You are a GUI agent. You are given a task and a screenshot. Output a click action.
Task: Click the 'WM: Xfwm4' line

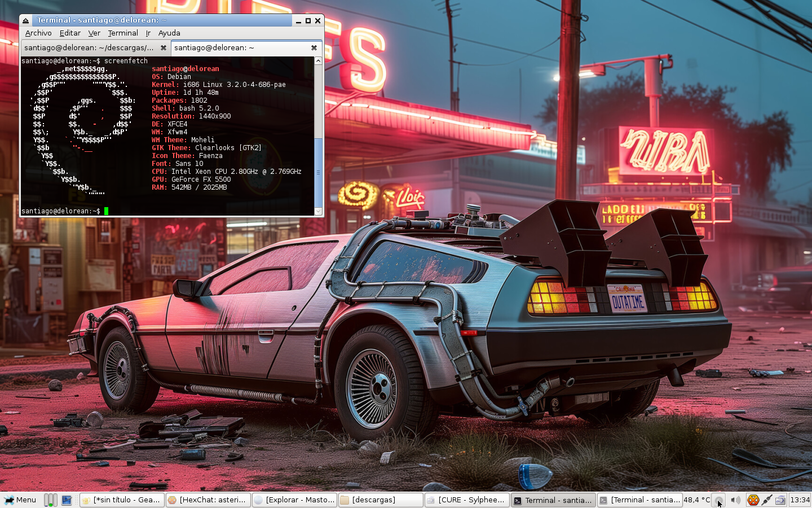pyautogui.click(x=170, y=132)
